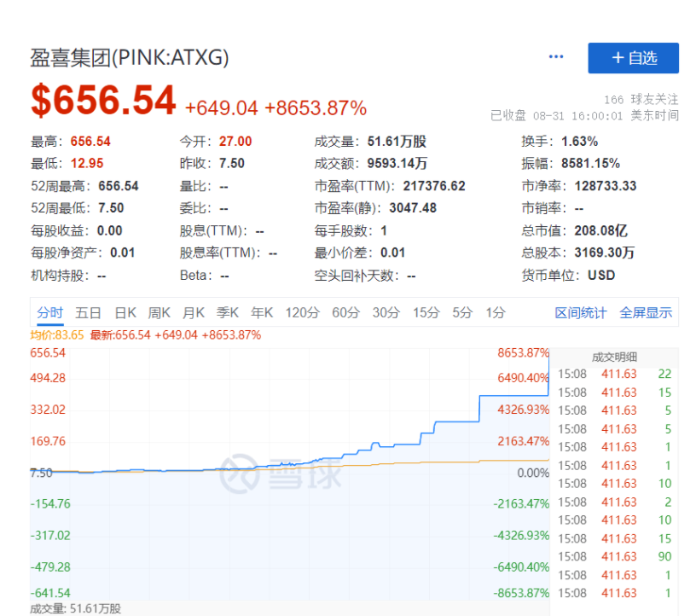Viewport: 696px width, 616px height.
Task: Click the 今开 value 27.00
Action: pos(235,142)
